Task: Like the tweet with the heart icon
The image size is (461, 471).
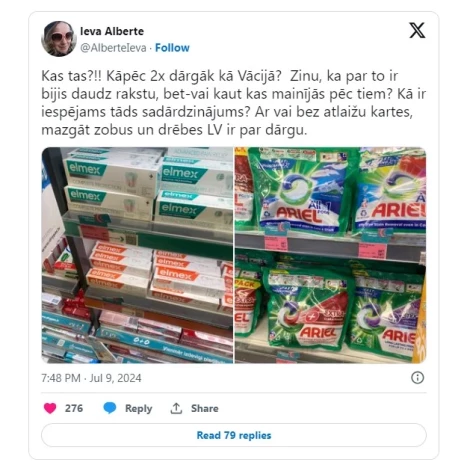Action: point(50,408)
